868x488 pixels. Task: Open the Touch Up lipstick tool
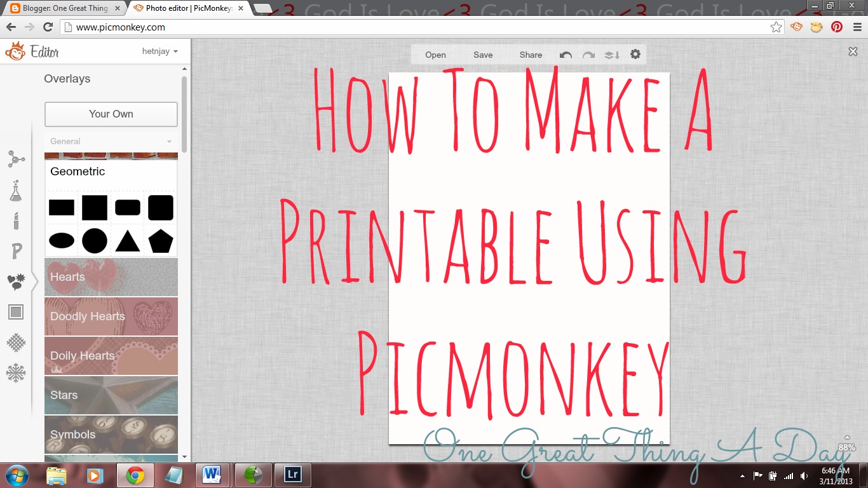[16, 220]
